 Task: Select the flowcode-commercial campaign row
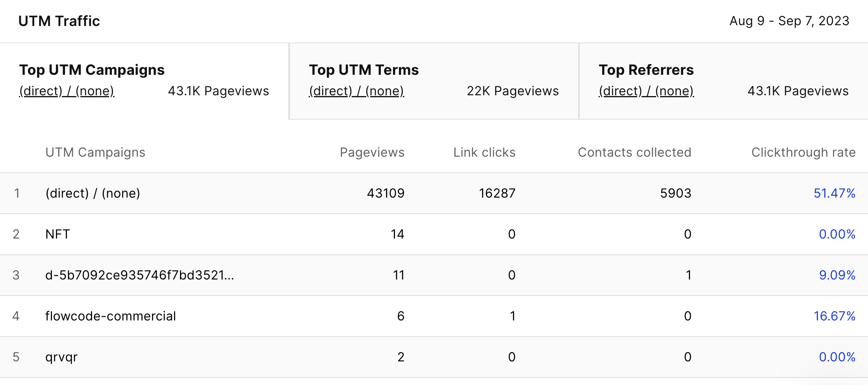[434, 316]
